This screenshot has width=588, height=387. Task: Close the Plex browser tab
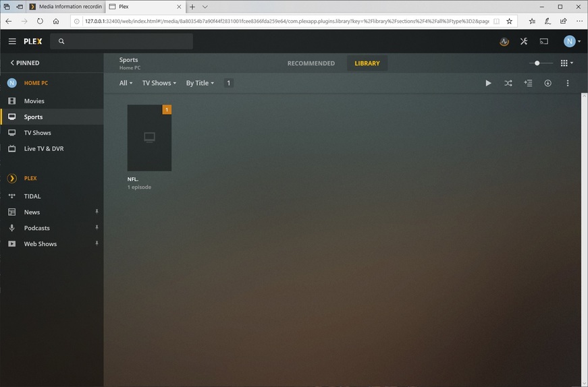click(x=179, y=7)
